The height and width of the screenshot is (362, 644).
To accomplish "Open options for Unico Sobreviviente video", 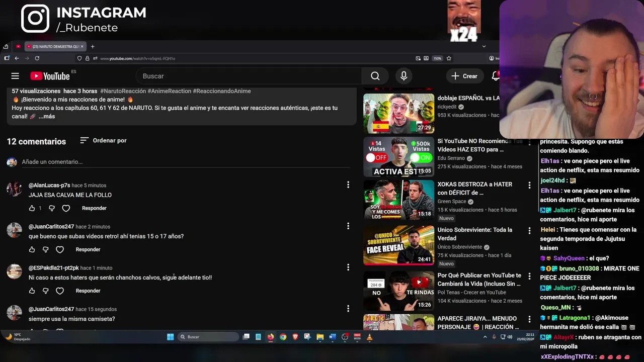I will coord(529,231).
